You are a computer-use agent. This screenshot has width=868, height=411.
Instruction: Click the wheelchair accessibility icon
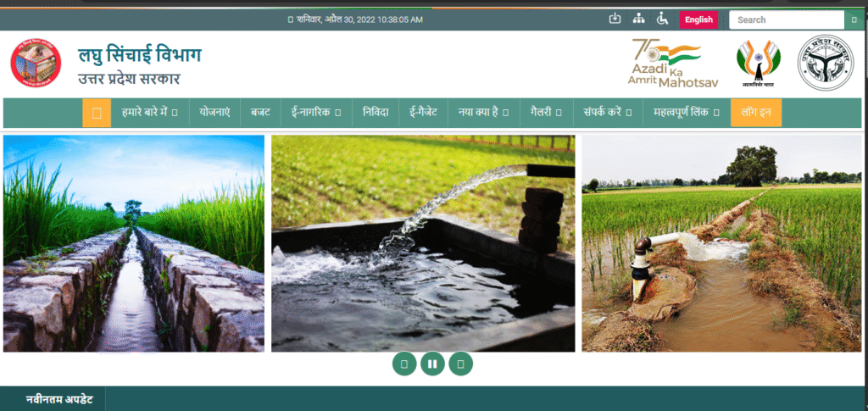click(x=663, y=19)
